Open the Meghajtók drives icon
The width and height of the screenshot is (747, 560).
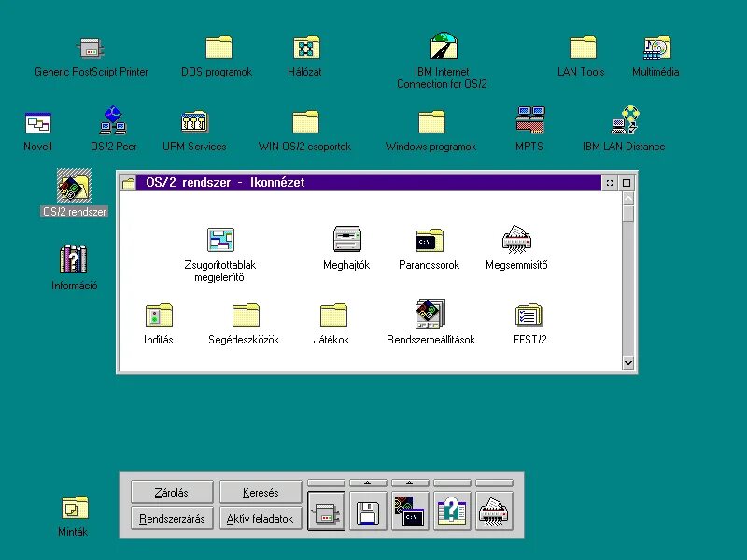346,239
